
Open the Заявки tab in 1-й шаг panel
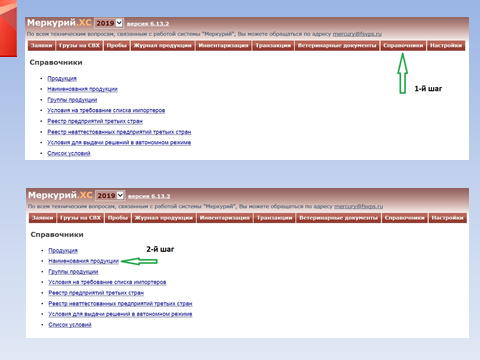[x=42, y=46]
